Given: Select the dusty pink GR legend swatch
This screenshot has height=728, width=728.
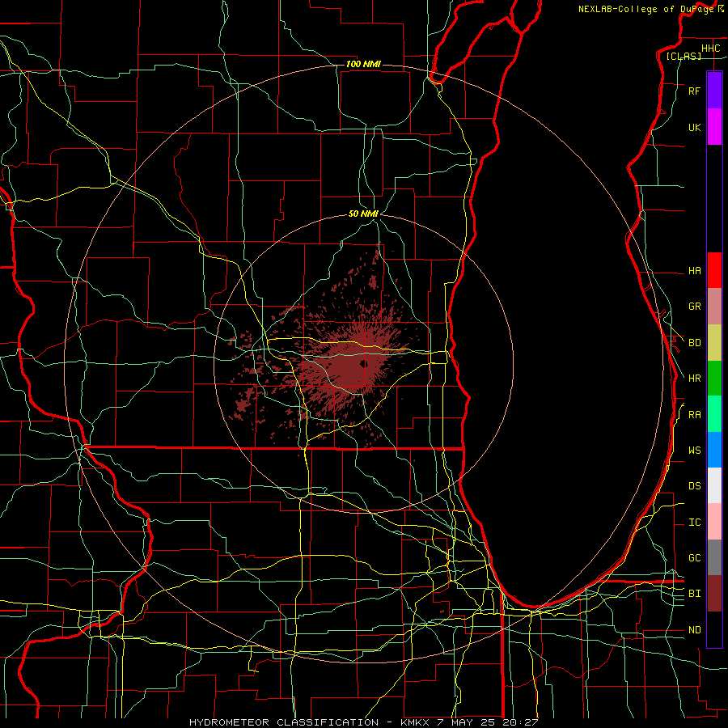Looking at the screenshot, I should [714, 307].
